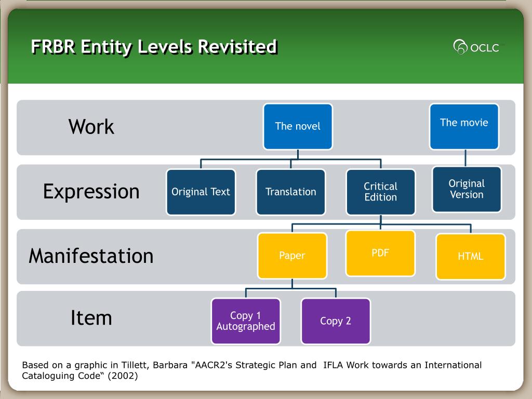Click the yellow 'HTML' manifestation box
The width and height of the screenshot is (532, 399).
coord(471,257)
